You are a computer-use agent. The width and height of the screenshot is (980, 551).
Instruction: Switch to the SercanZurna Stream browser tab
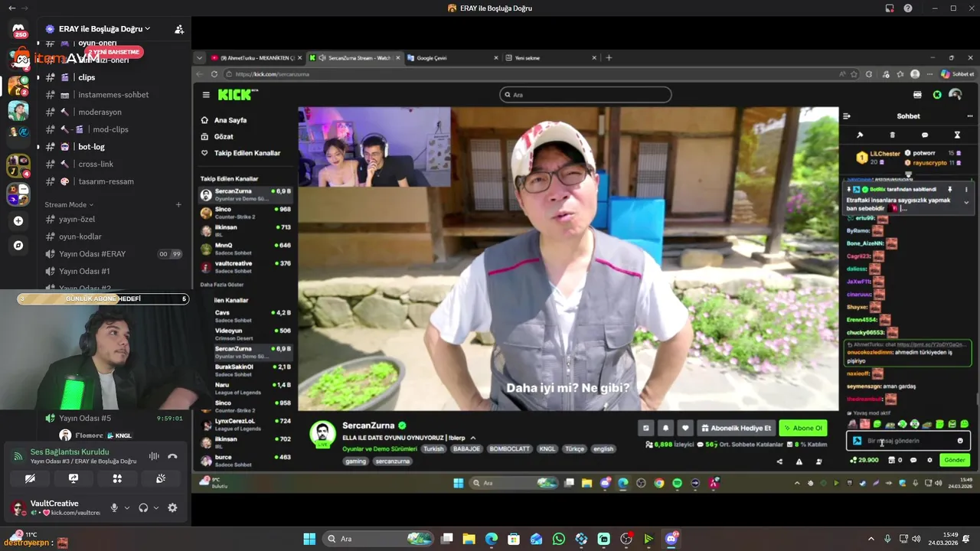click(x=355, y=57)
